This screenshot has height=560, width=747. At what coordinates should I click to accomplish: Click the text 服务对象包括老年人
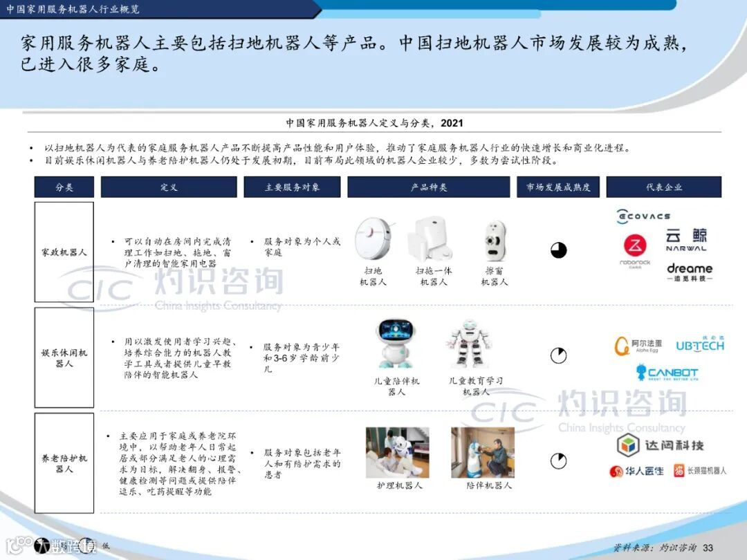pyautogui.click(x=302, y=463)
